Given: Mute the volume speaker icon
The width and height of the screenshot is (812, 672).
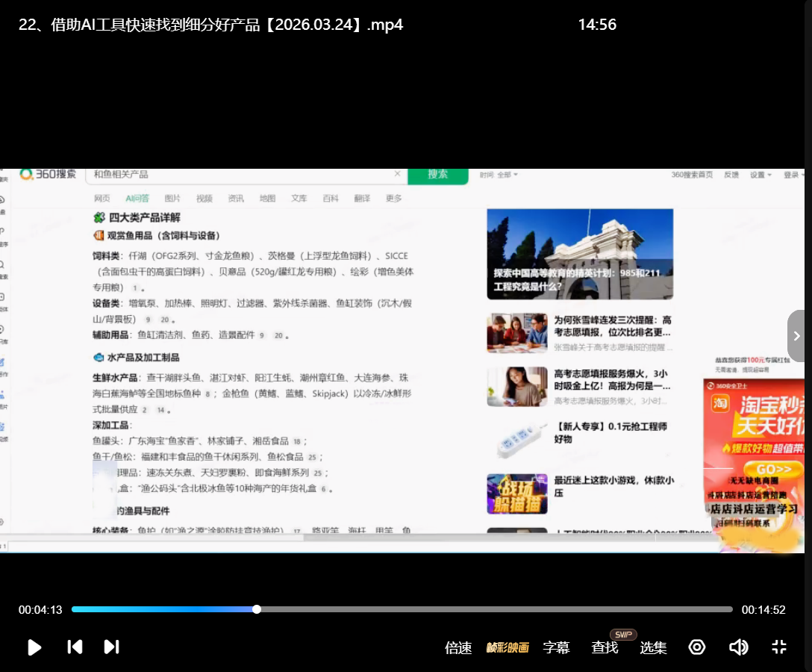Looking at the screenshot, I should [x=737, y=647].
